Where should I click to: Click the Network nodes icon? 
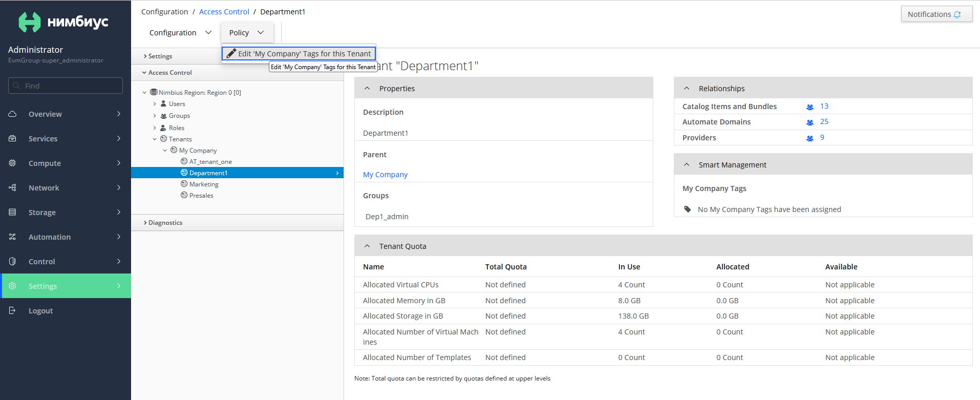[x=13, y=187]
